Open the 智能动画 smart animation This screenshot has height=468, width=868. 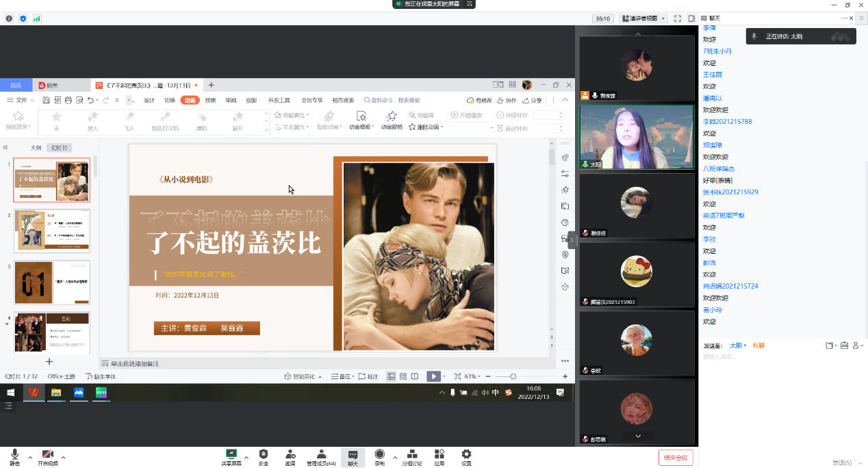coord(329,120)
